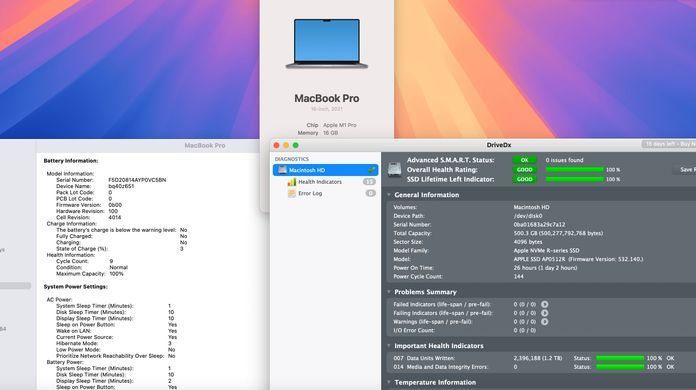
Task: Click the Condition value Normal
Action: pyautogui.click(x=119, y=268)
